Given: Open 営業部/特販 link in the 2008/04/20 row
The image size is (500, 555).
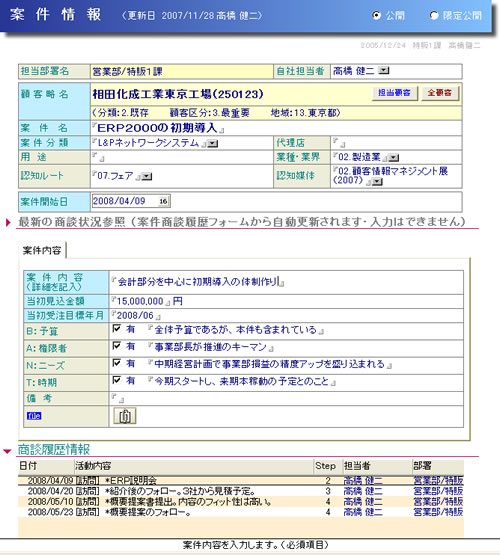Looking at the screenshot, I should (438, 491).
